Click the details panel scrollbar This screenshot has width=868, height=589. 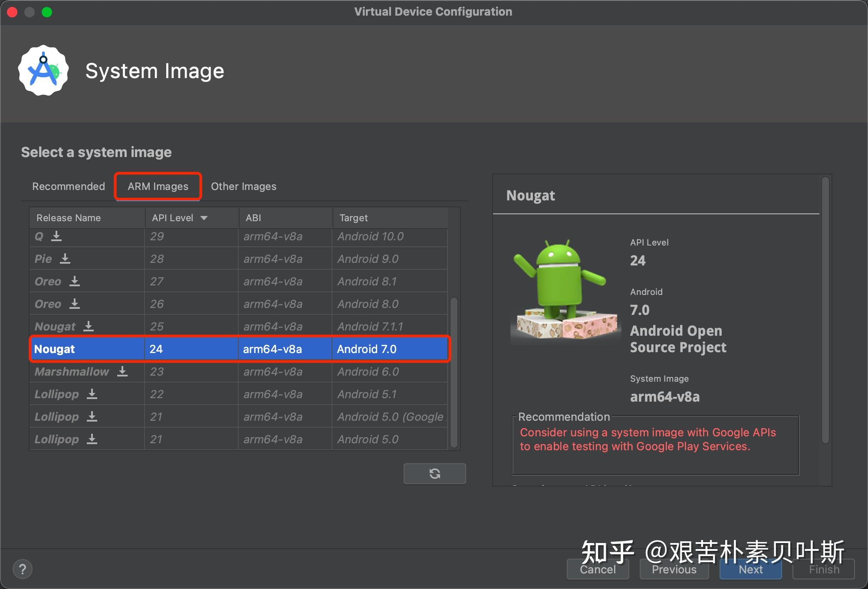coord(825,310)
